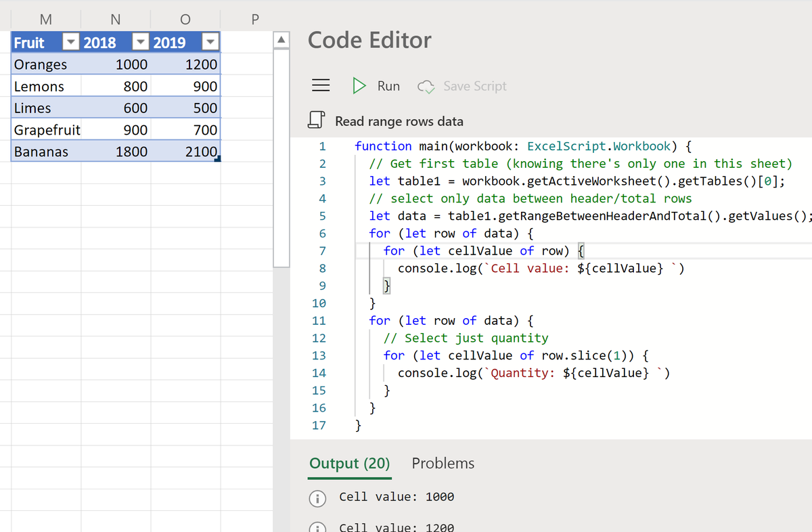This screenshot has width=812, height=532.
Task: Open 2018 column filter dropdown
Action: click(141, 43)
